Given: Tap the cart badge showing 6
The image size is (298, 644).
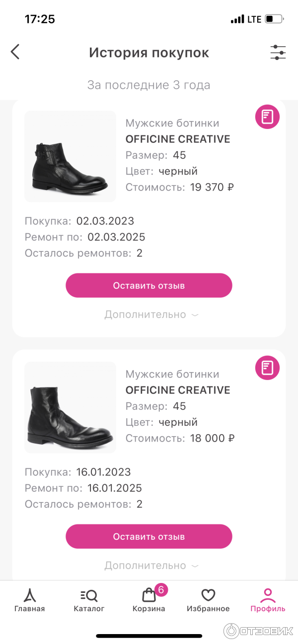Looking at the screenshot, I should tap(161, 590).
